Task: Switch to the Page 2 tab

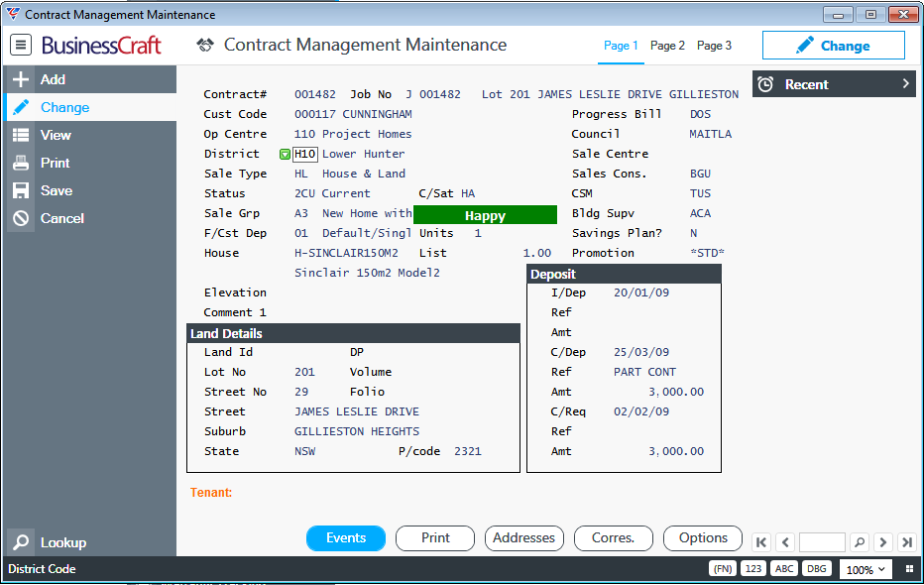Action: (667, 46)
